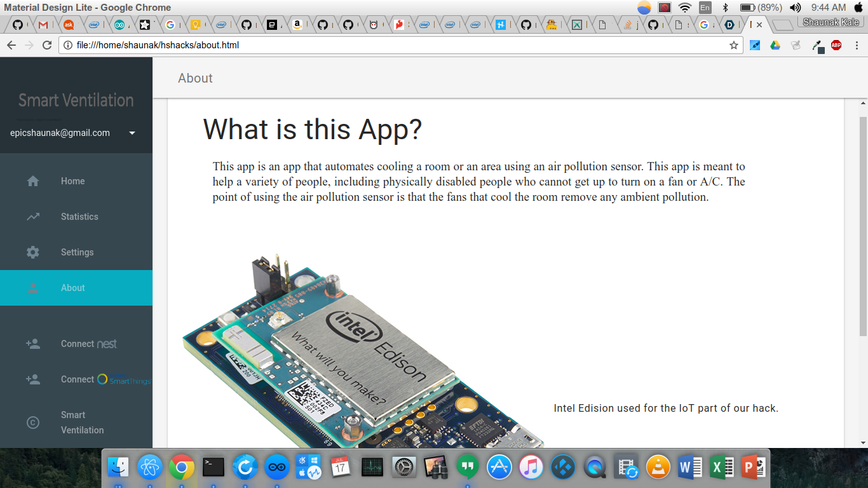Image resolution: width=868 pixels, height=488 pixels.
Task: Click the epicshaunak@gmail.com account label
Action: click(60, 133)
